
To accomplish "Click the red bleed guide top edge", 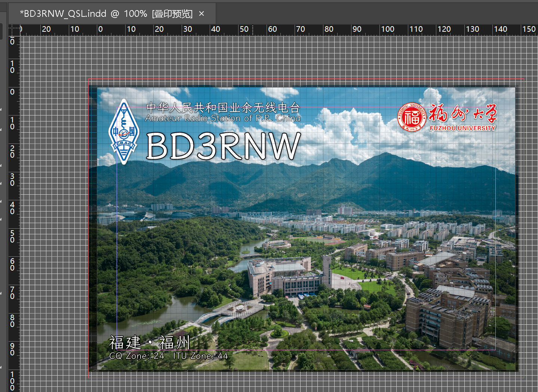I will tap(299, 79).
